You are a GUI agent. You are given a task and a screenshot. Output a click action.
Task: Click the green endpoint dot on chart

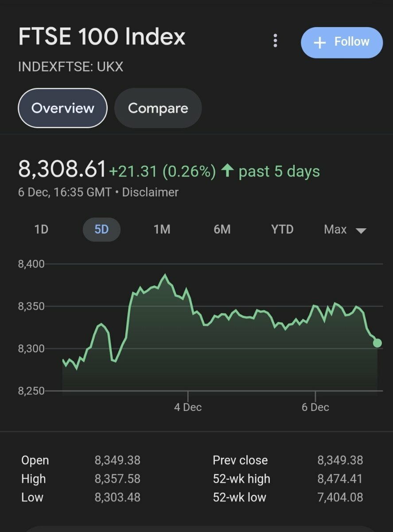377,343
